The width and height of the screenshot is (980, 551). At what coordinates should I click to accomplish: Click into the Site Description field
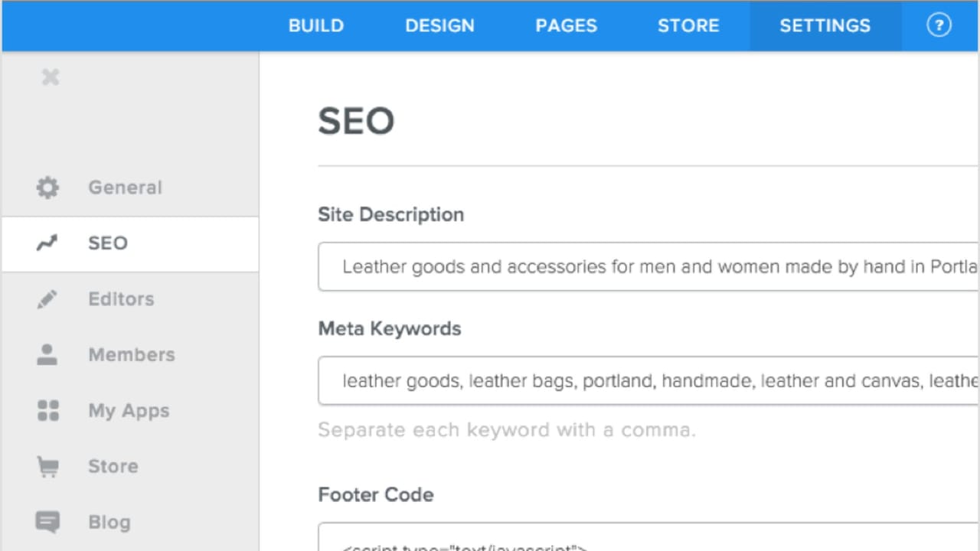pos(612,266)
